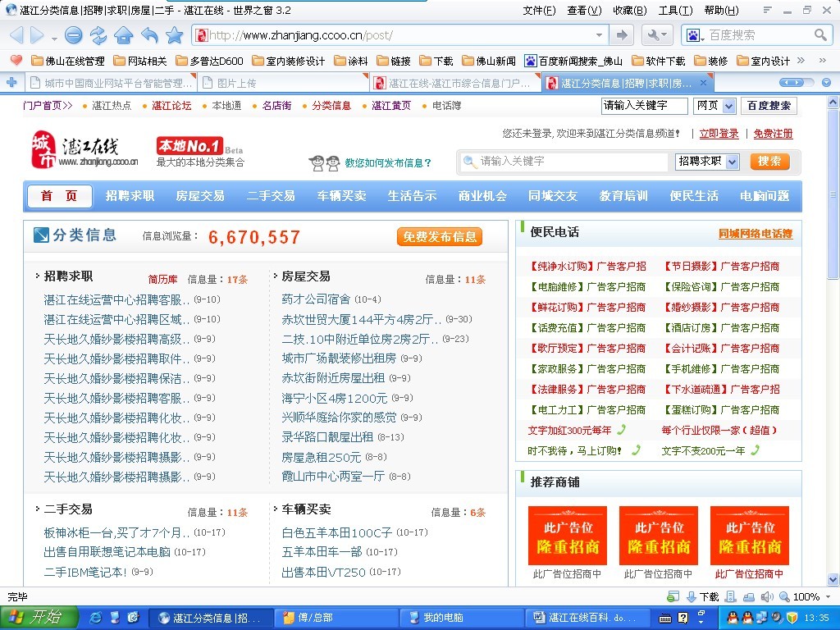Open the 佛山在线管理 bookmark folder

click(68, 61)
